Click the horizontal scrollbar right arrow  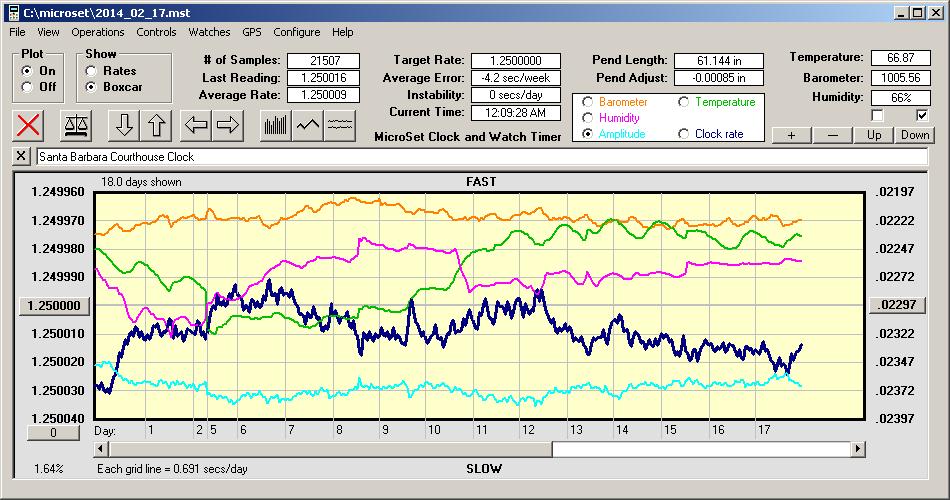[x=858, y=449]
